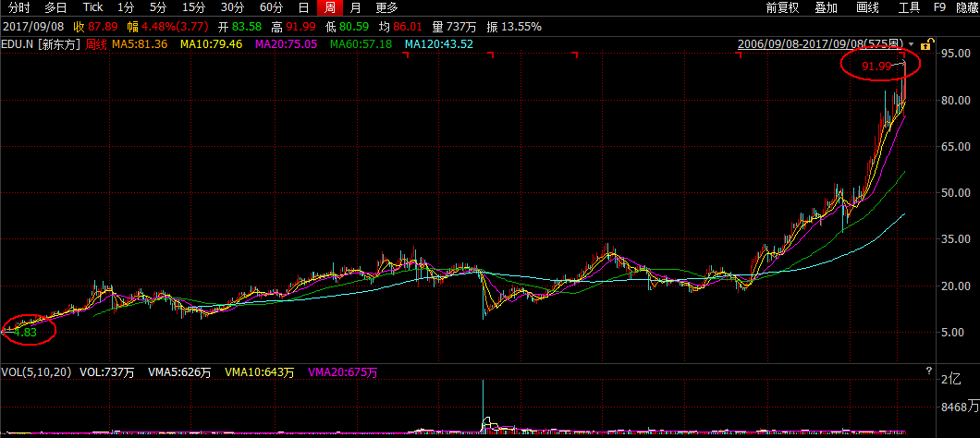
Task: Select the Tick chart tab
Action: click(92, 8)
